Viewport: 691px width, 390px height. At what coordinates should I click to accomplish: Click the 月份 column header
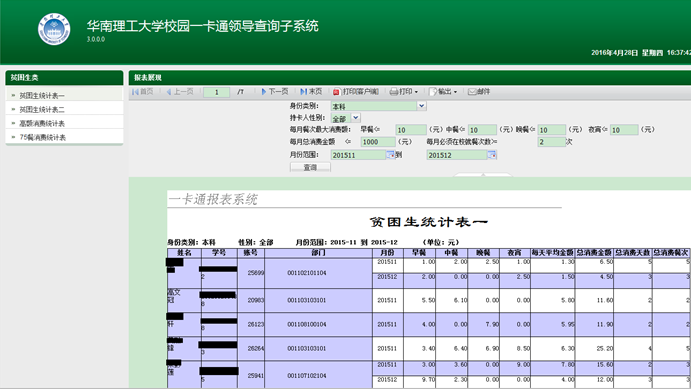click(x=387, y=253)
